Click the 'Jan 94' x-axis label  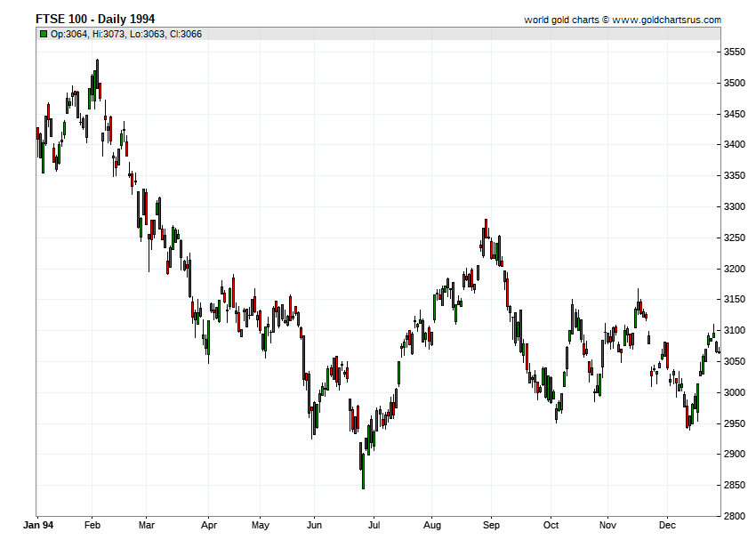point(38,525)
